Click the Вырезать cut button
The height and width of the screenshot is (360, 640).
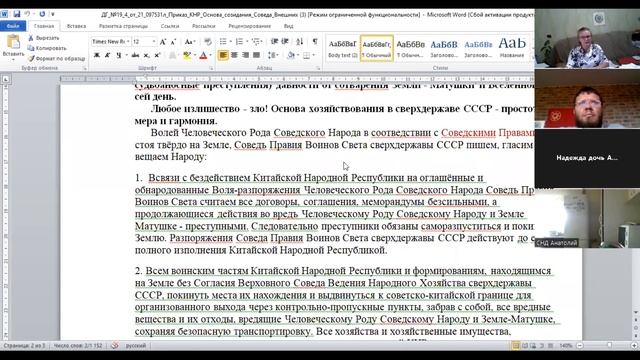(x=44, y=38)
